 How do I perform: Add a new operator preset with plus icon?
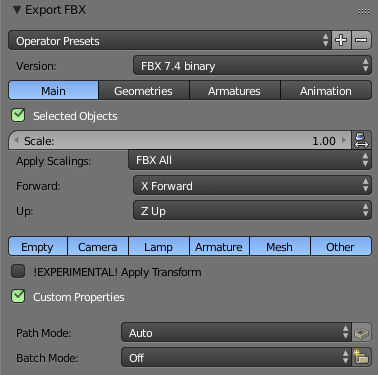[341, 40]
